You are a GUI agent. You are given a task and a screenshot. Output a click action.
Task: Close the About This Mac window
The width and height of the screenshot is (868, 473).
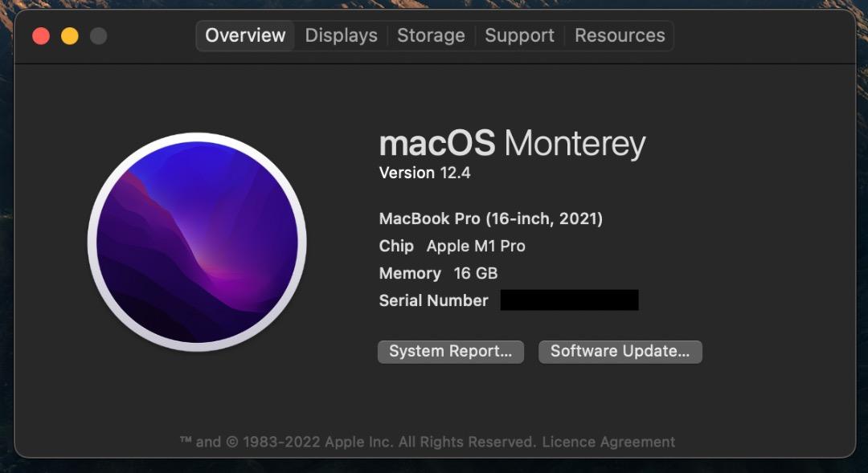coord(41,36)
